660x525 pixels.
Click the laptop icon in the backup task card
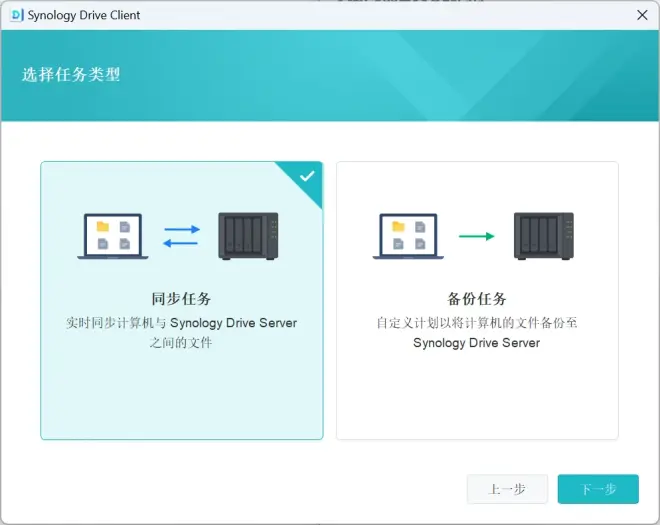408,236
